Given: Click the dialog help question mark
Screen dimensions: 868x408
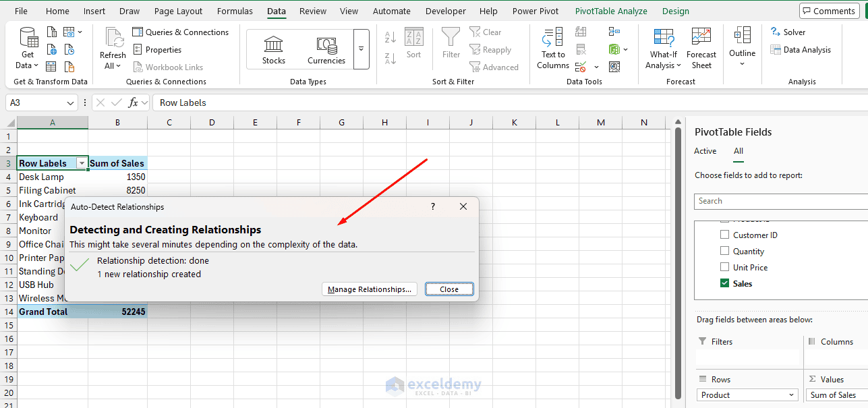Looking at the screenshot, I should click(433, 206).
